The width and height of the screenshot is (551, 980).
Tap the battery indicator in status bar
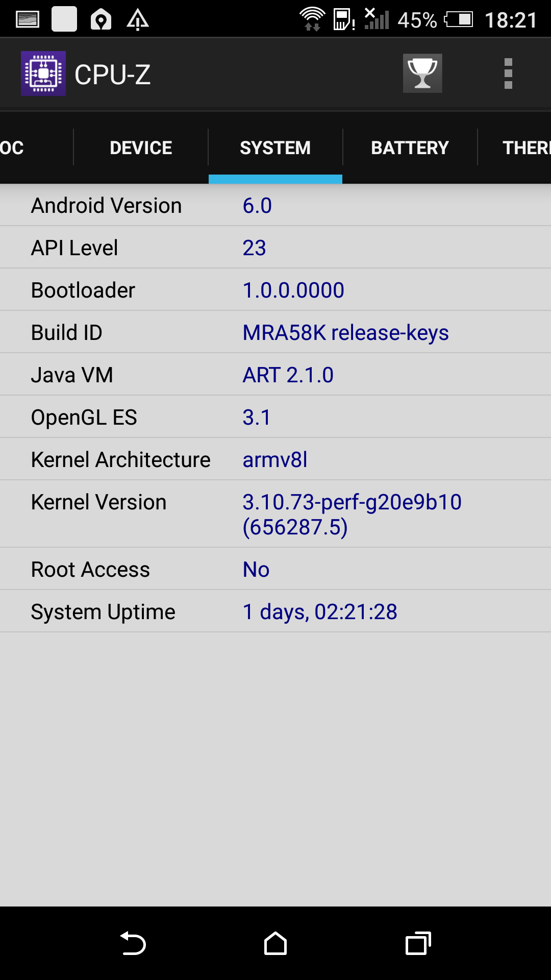coord(458,19)
